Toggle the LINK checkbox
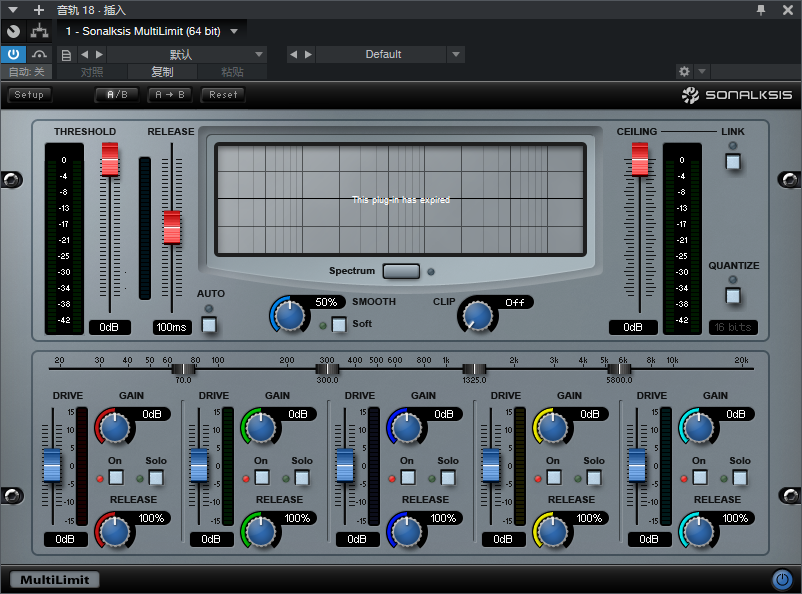 (x=733, y=161)
